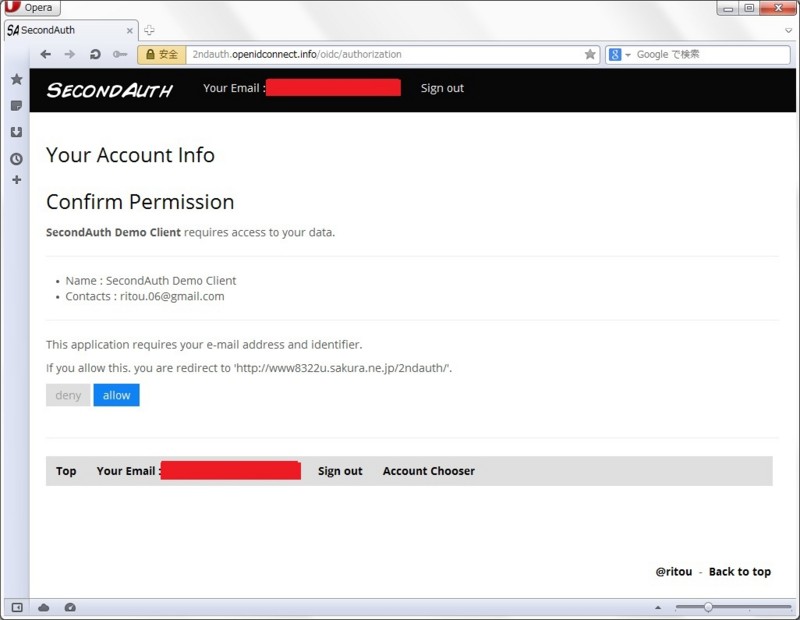Screen dimensions: 800x620
Task: Expand the zoom arrow beside the status bar zoom slider
Action: 658,607
